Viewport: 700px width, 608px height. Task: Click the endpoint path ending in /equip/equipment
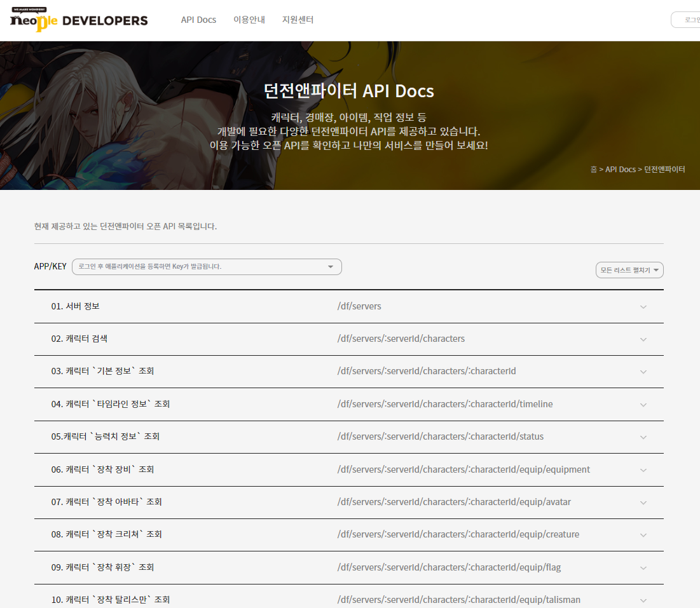click(464, 470)
